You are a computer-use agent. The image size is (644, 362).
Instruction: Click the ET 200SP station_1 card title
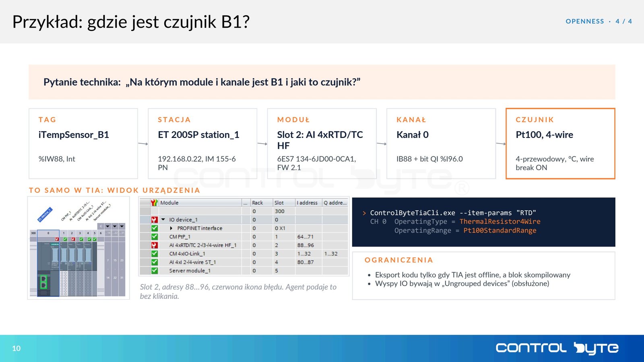tap(198, 135)
